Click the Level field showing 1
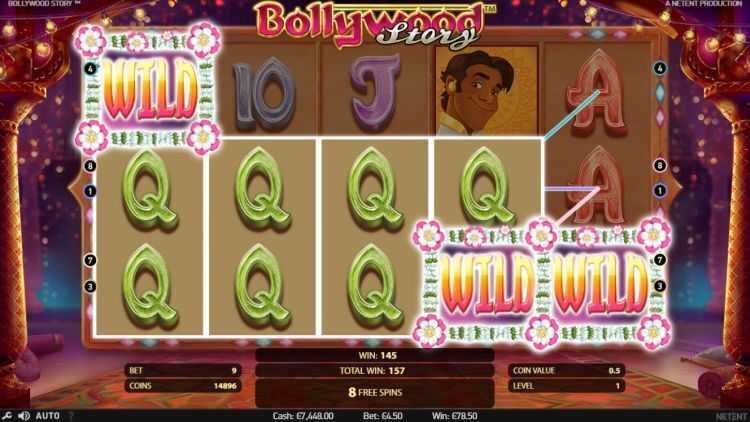750x422 pixels. tap(566, 386)
